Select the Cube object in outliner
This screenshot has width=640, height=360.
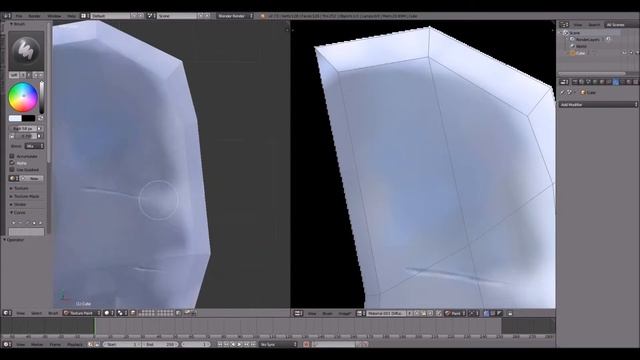(580, 53)
